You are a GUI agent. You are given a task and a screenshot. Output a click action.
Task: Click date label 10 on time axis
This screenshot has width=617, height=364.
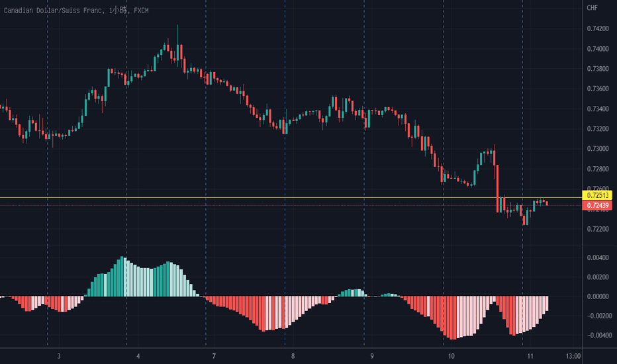[x=451, y=356]
